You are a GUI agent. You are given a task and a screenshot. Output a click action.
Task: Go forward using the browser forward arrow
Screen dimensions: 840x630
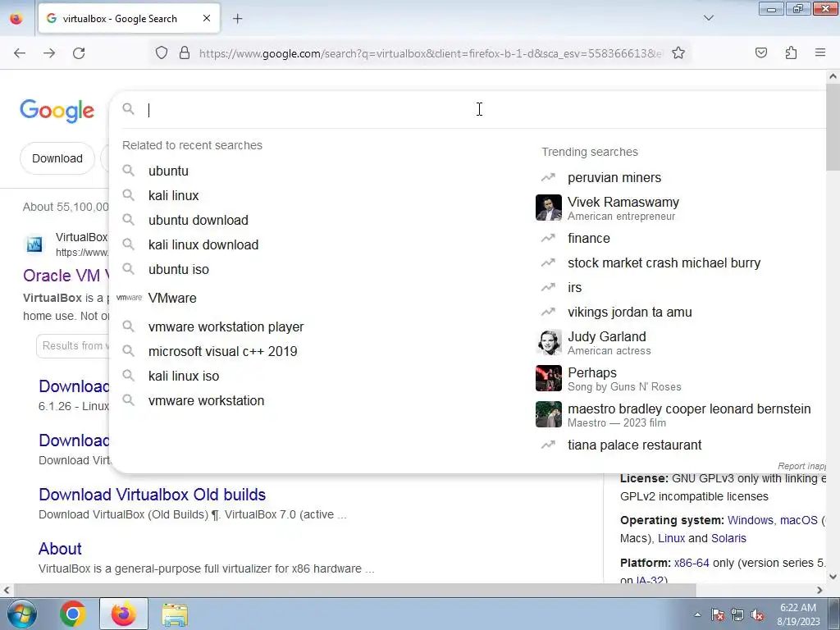click(x=49, y=53)
